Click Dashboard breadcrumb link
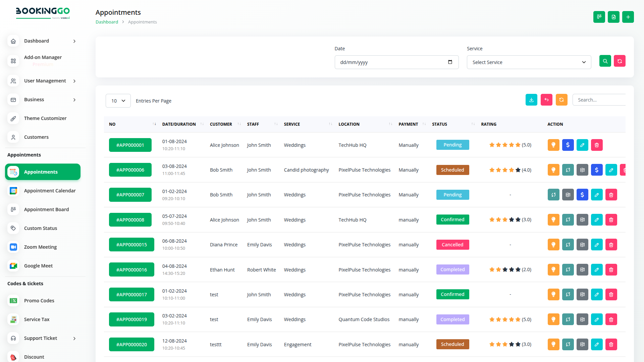Viewport: 644px width, 362px height. pos(107,22)
